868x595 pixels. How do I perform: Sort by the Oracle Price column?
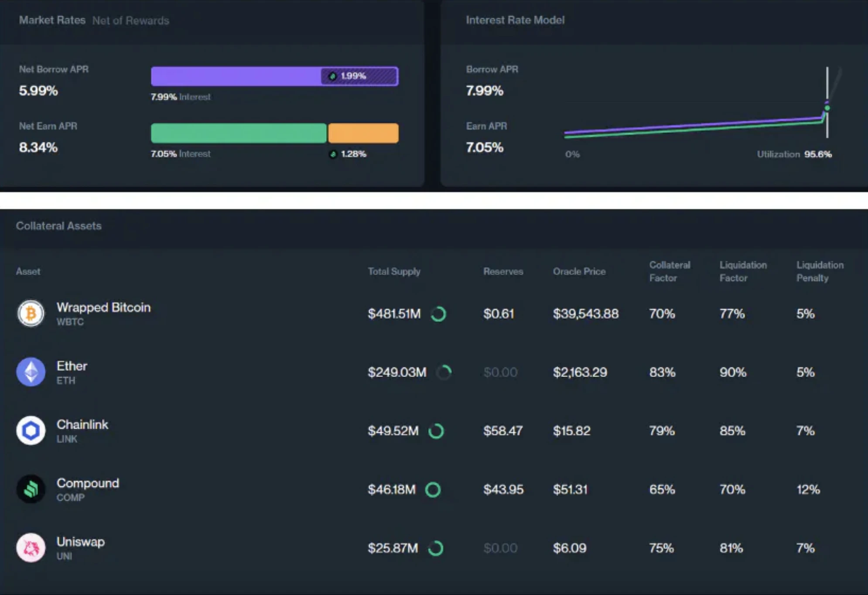click(579, 271)
